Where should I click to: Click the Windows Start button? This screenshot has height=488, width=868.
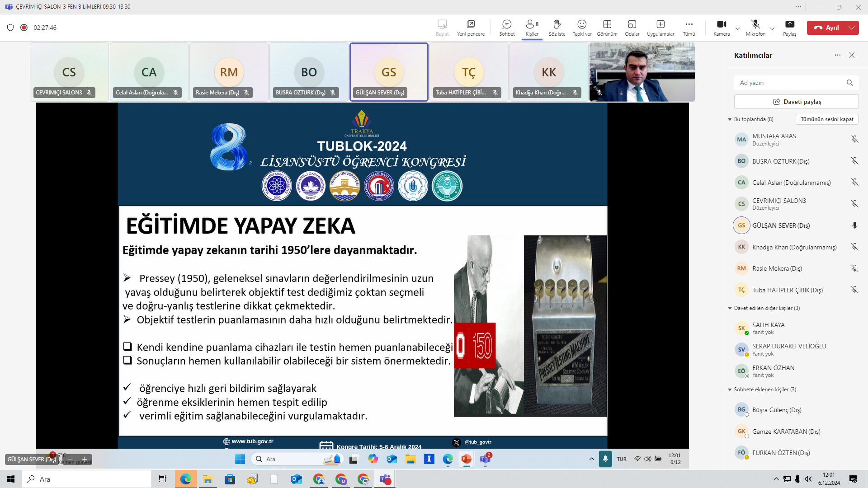point(11,479)
